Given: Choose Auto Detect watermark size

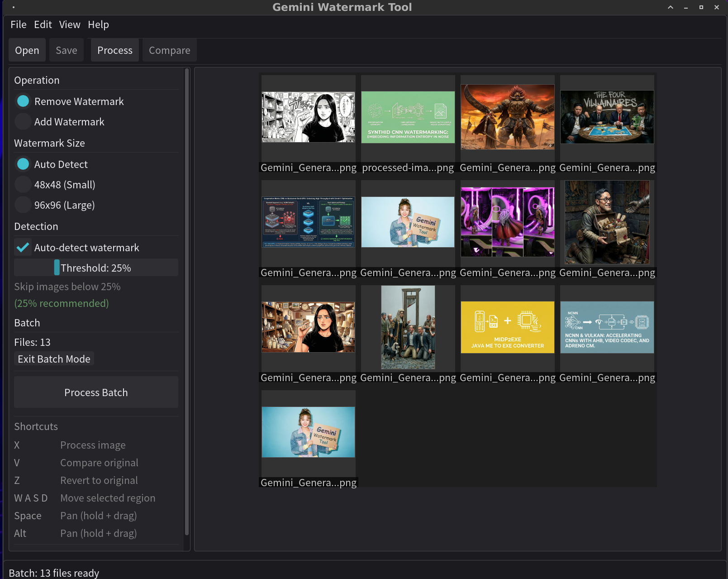Looking at the screenshot, I should (x=23, y=164).
